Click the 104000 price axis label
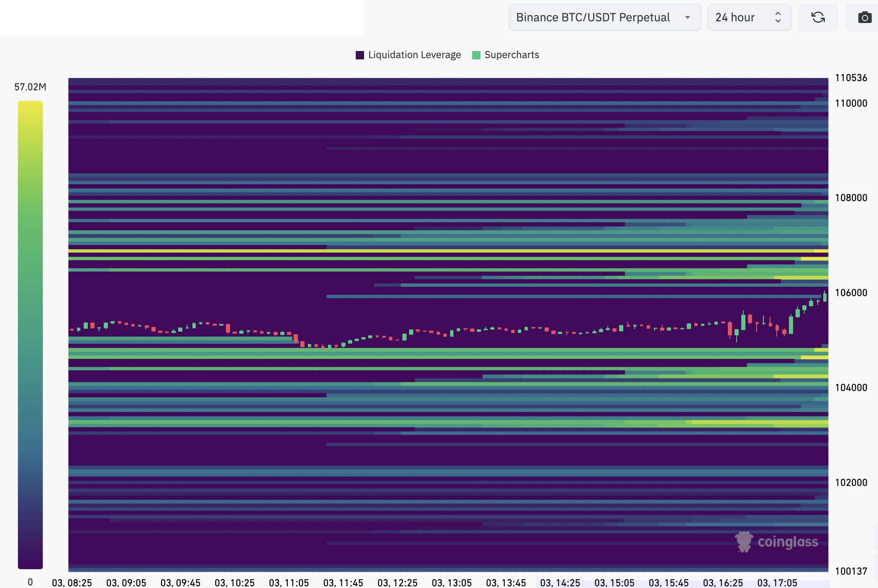 (x=851, y=388)
